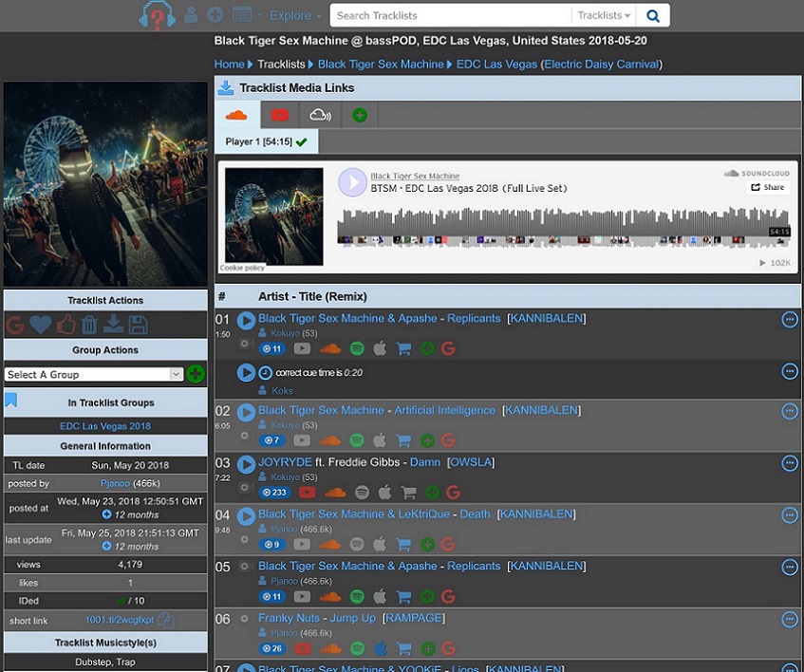Open Pjanoo poster profile link
Viewport: 804px width, 672px height.
[x=116, y=483]
